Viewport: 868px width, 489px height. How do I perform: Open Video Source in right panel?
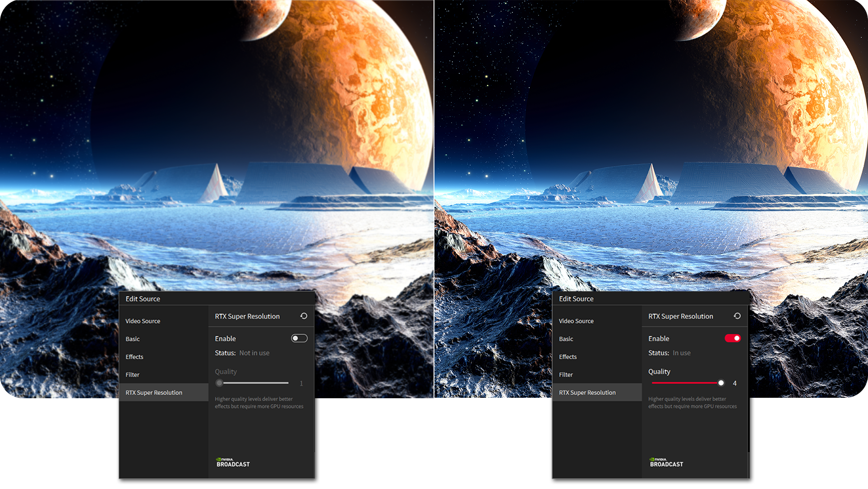coord(576,321)
